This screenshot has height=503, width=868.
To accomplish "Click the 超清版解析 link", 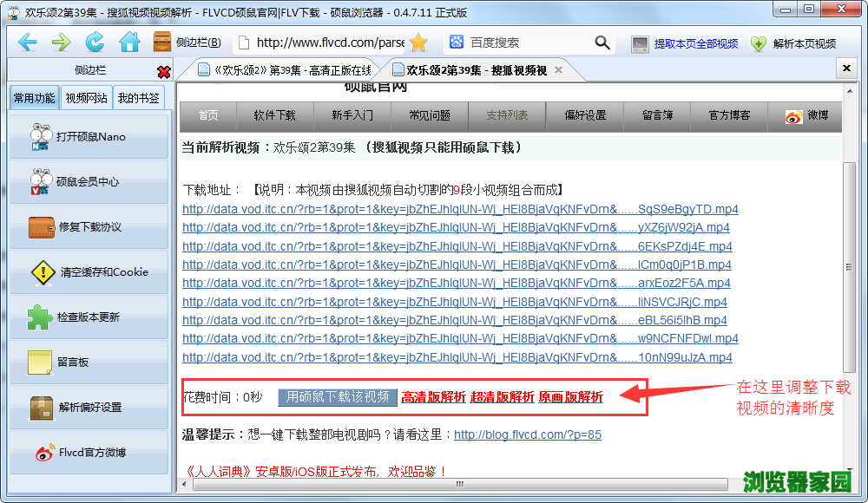I will tap(502, 397).
